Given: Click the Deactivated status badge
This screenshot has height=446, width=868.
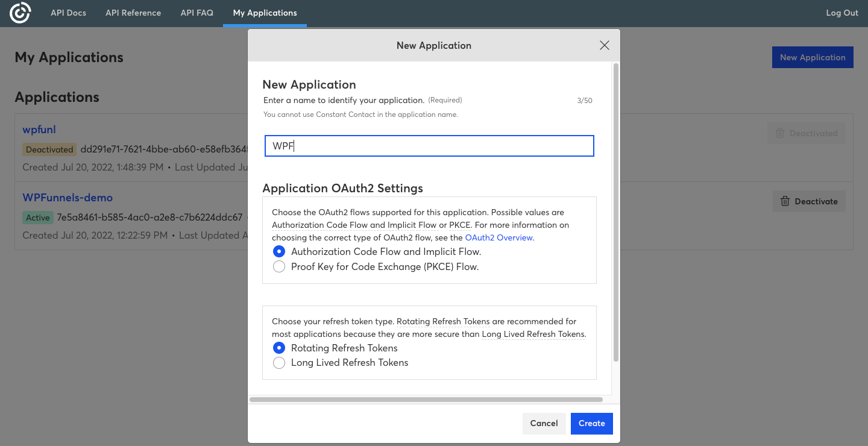Looking at the screenshot, I should pos(49,149).
